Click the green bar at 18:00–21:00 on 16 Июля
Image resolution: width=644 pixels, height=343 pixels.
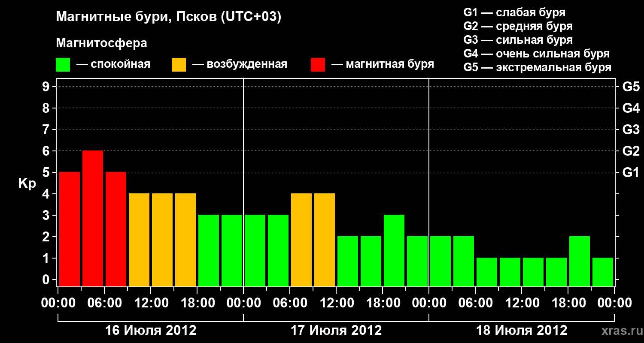coord(209,251)
